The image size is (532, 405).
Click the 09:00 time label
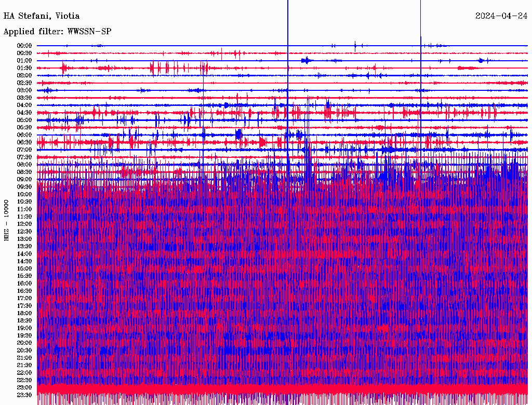click(24, 180)
